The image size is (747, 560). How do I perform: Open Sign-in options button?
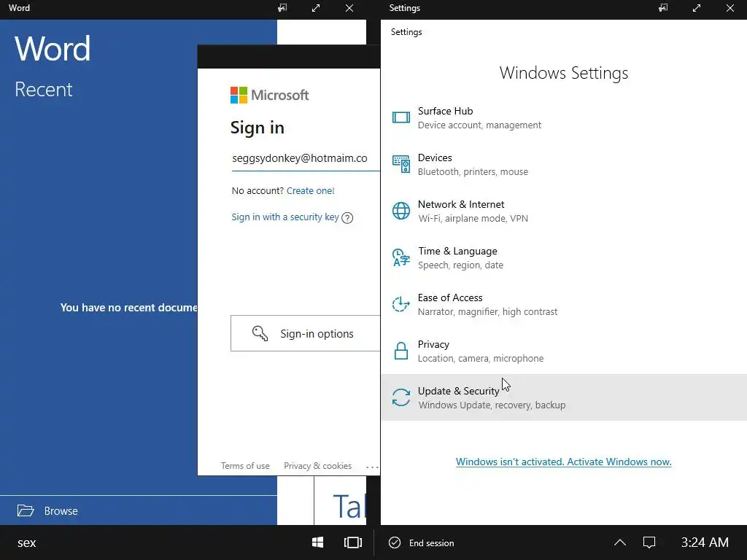click(x=306, y=333)
